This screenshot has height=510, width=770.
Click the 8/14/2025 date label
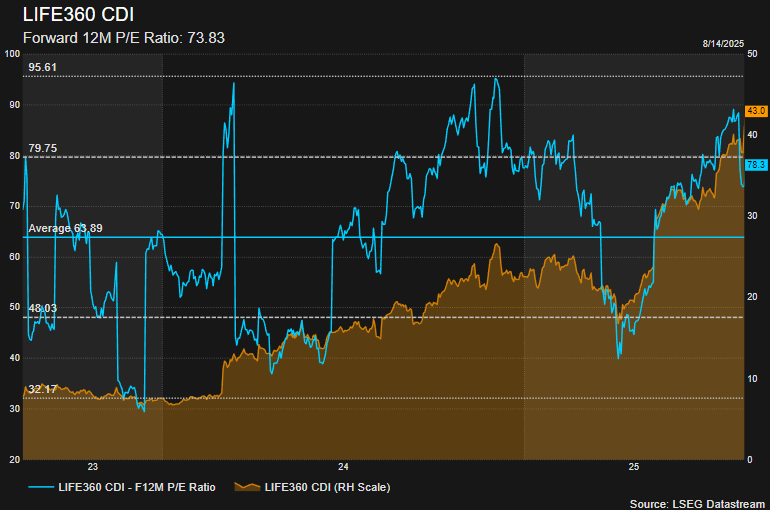click(725, 44)
